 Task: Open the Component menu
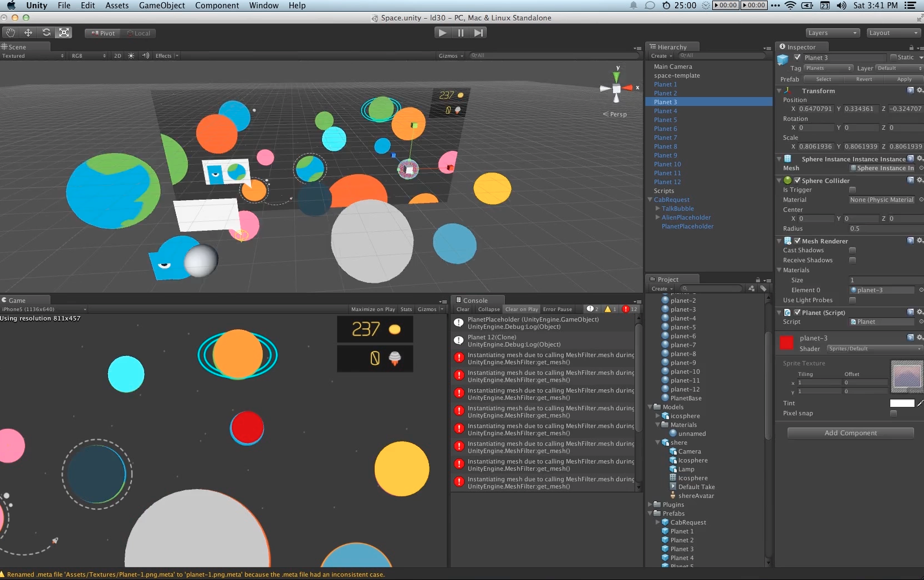[217, 6]
